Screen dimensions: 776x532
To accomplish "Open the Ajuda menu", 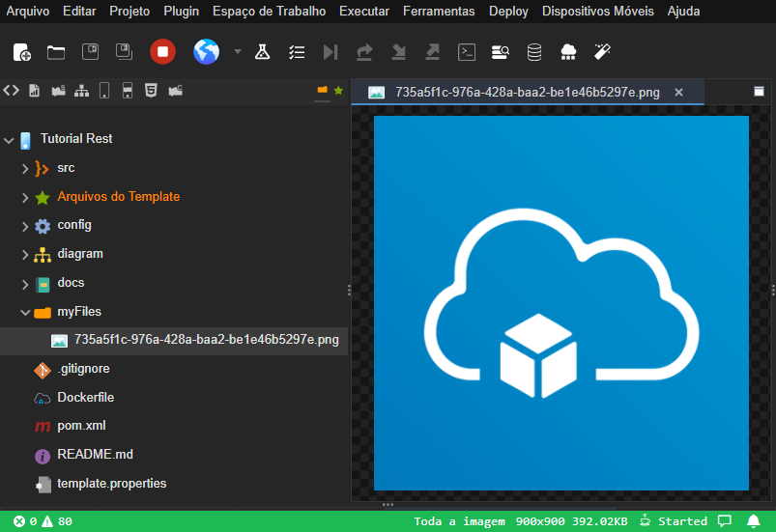I will [x=683, y=11].
